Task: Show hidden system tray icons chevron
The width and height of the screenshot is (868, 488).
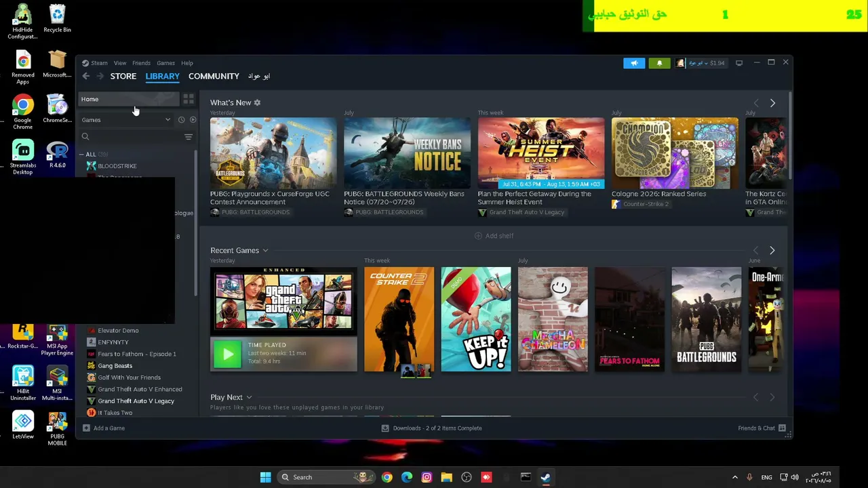Action: [x=734, y=477]
